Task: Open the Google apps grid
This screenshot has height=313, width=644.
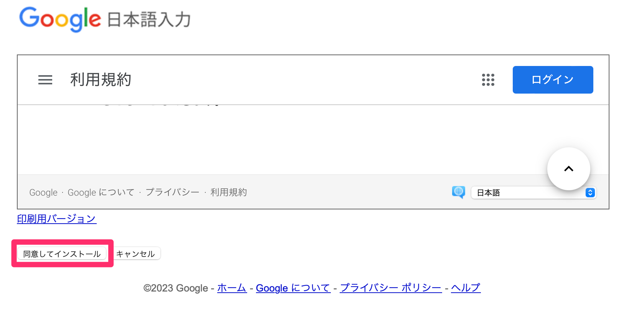Action: (488, 80)
